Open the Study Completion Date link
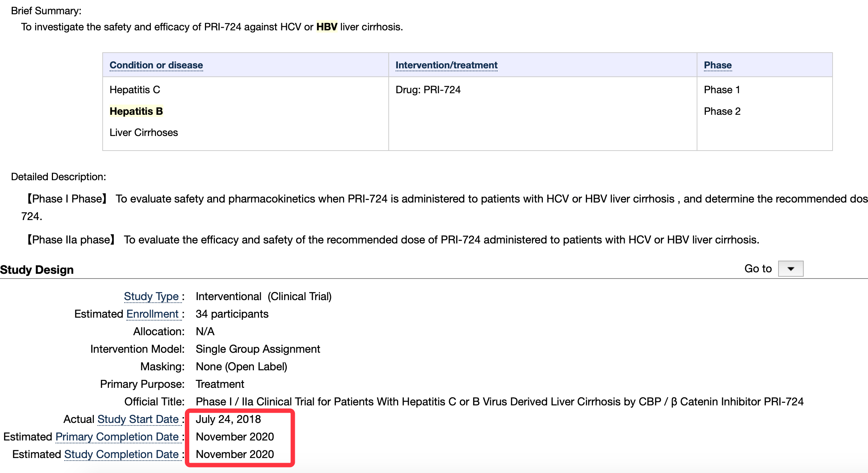This screenshot has height=473, width=868. [121, 454]
